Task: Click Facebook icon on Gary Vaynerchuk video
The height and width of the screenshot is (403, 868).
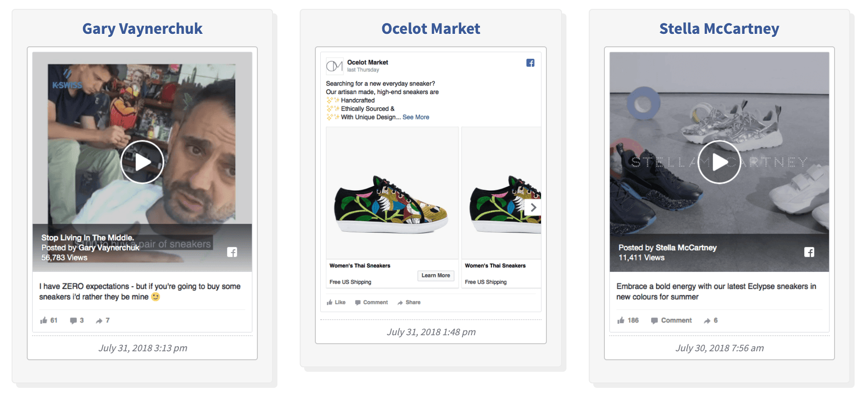Action: [x=232, y=252]
